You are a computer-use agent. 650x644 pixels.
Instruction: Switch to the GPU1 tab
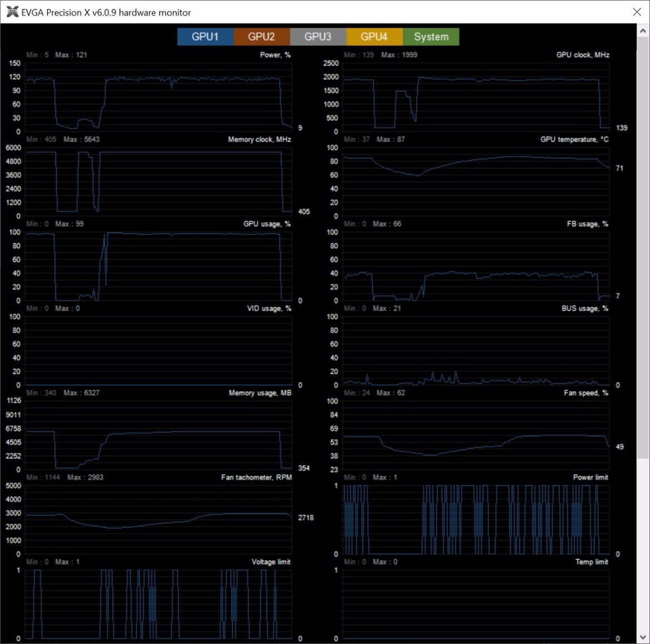[x=205, y=37]
